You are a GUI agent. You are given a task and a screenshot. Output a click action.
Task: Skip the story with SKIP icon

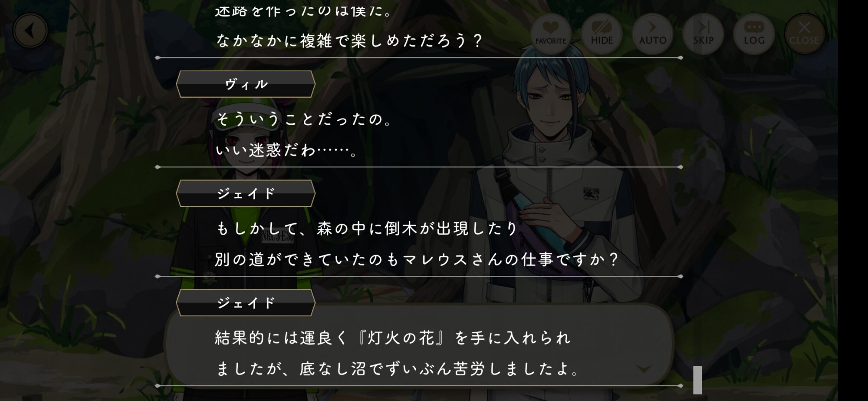pos(703,33)
